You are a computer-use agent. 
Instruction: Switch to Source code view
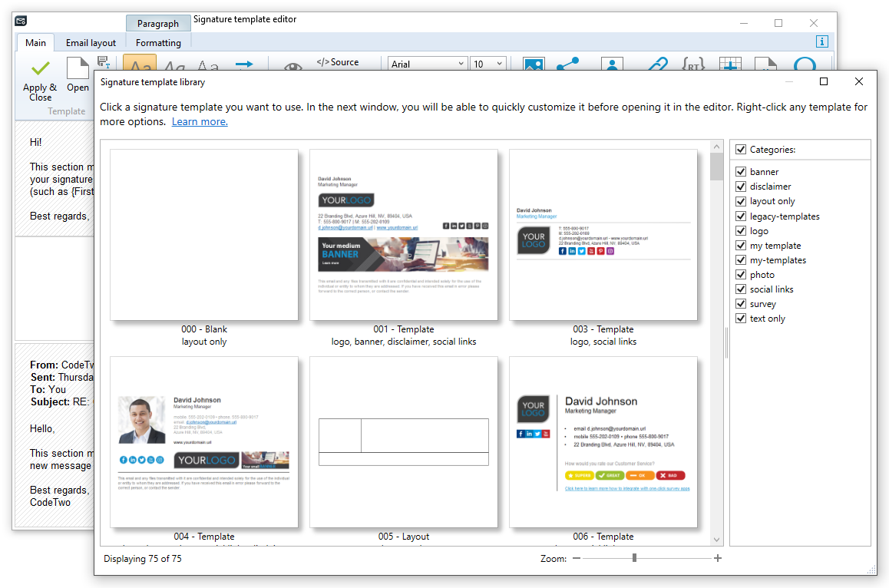click(338, 62)
